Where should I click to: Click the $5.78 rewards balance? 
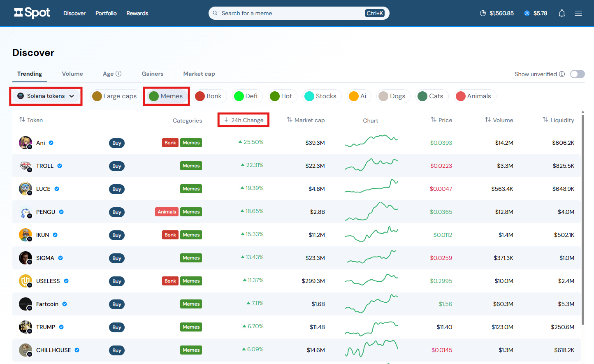(536, 13)
